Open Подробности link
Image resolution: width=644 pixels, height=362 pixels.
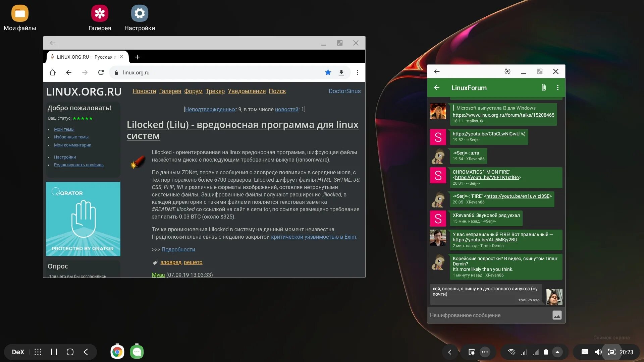pyautogui.click(x=178, y=250)
